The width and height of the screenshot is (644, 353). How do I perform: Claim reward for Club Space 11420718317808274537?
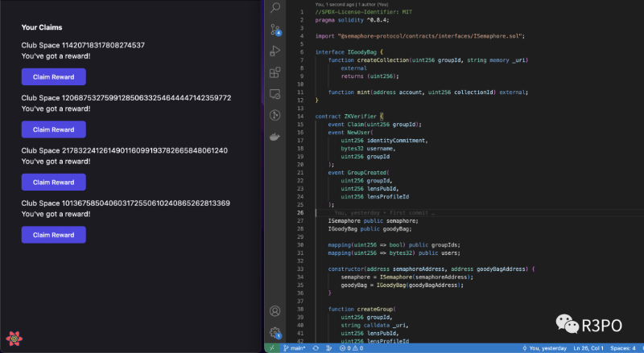point(54,76)
